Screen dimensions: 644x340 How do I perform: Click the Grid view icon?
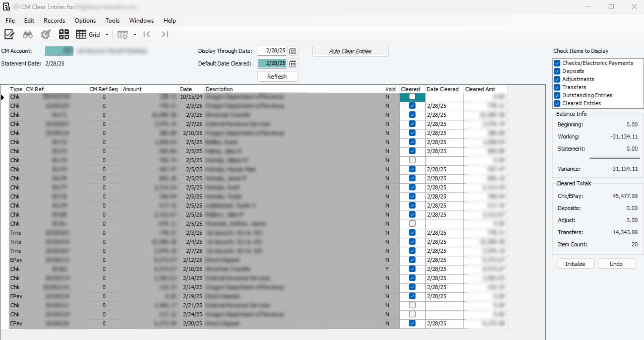[x=81, y=35]
